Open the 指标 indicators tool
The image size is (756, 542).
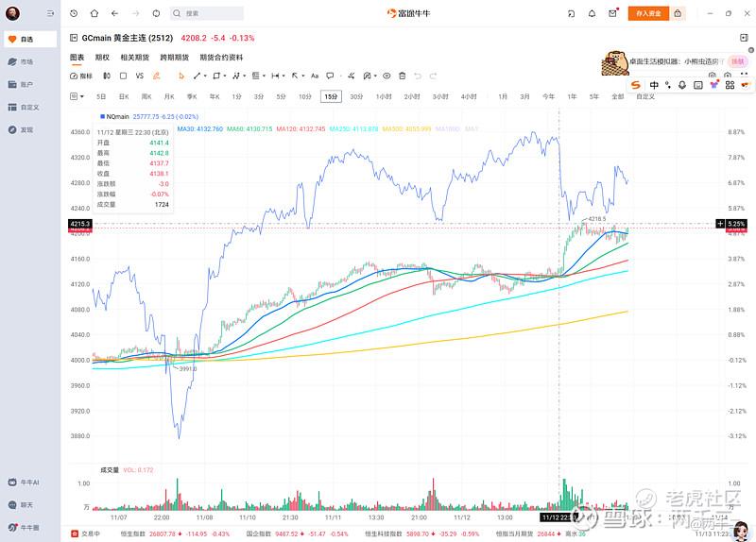[81, 76]
